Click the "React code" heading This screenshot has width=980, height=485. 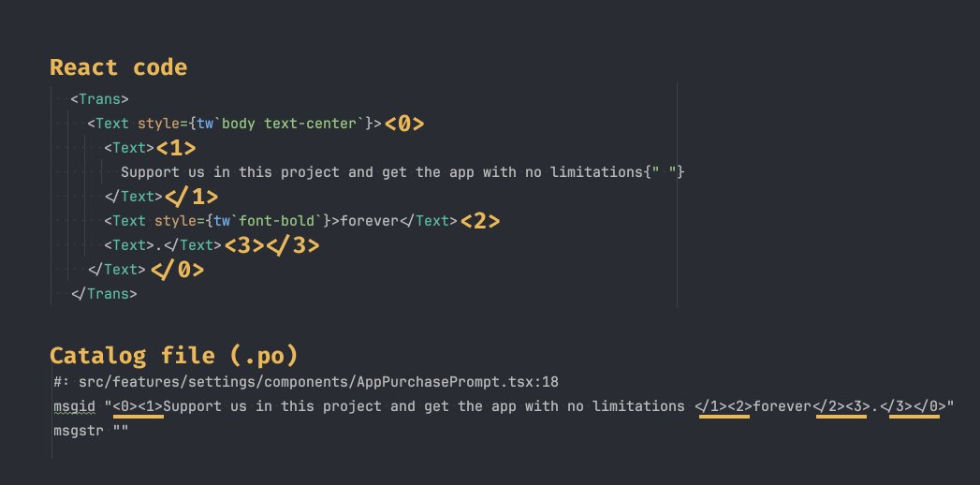pos(118,67)
